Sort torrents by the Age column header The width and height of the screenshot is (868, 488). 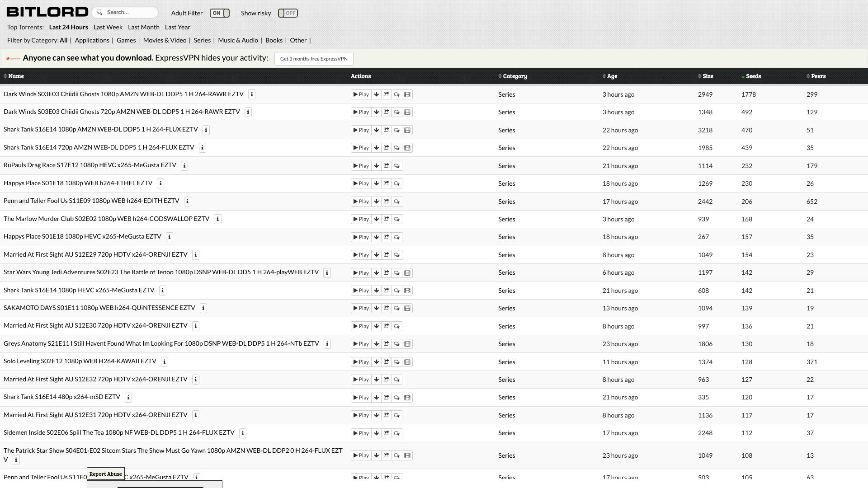pyautogui.click(x=612, y=76)
